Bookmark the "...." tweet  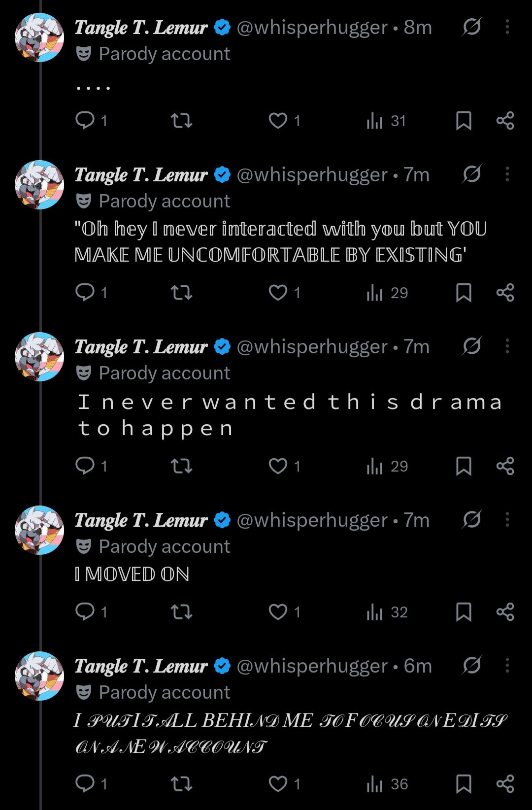464,121
